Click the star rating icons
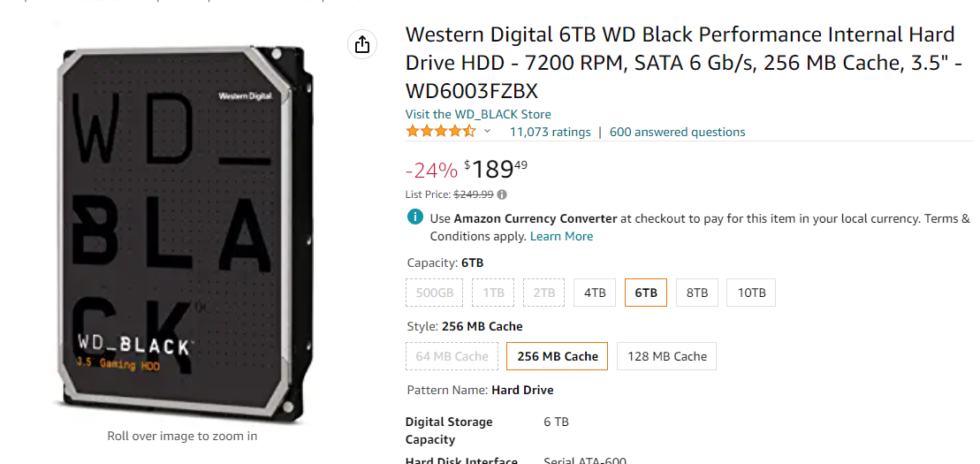The width and height of the screenshot is (980, 464). [x=441, y=132]
